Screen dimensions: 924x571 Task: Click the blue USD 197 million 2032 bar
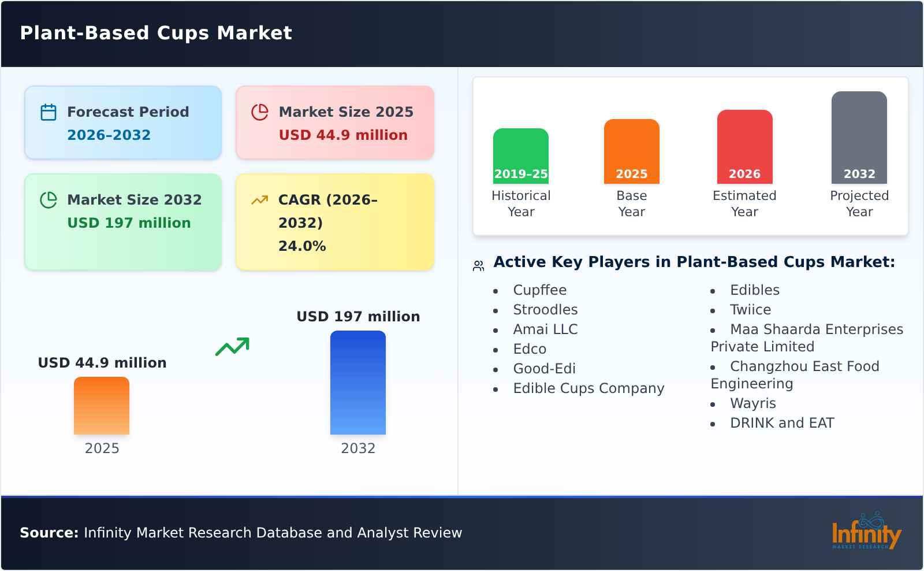(358, 383)
